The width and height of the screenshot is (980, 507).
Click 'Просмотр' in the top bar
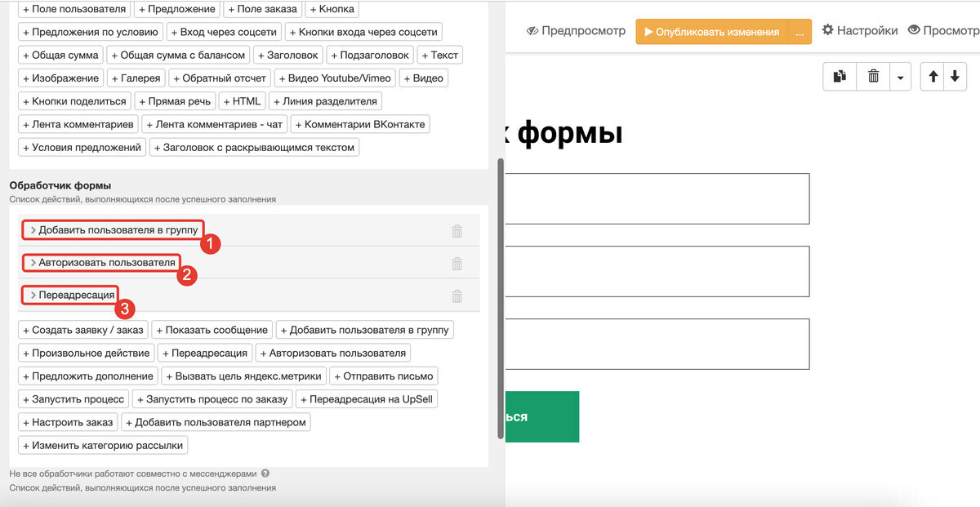pyautogui.click(x=943, y=31)
